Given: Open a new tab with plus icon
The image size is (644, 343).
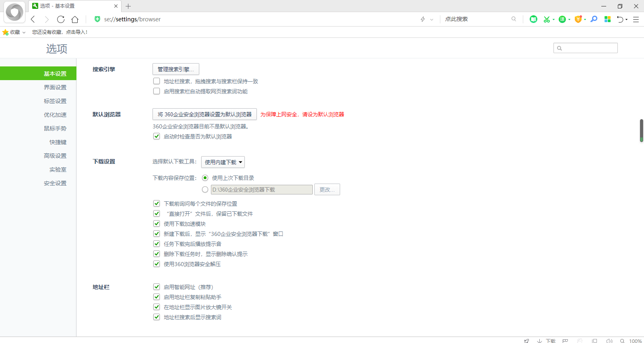Looking at the screenshot, I should 128,6.
